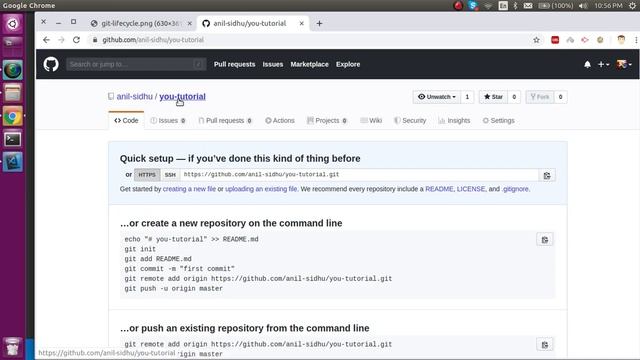
Task: Click the red browser extension icon
Action: tap(555, 40)
